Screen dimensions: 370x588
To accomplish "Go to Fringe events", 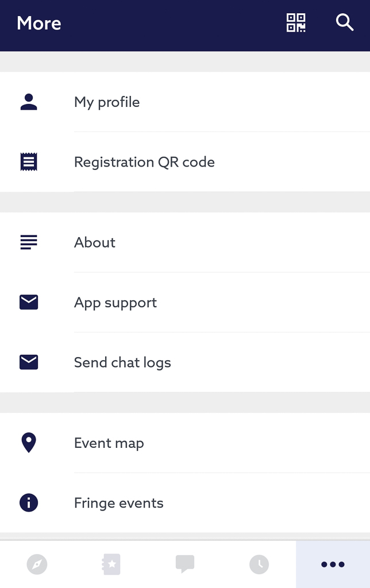I will [119, 503].
